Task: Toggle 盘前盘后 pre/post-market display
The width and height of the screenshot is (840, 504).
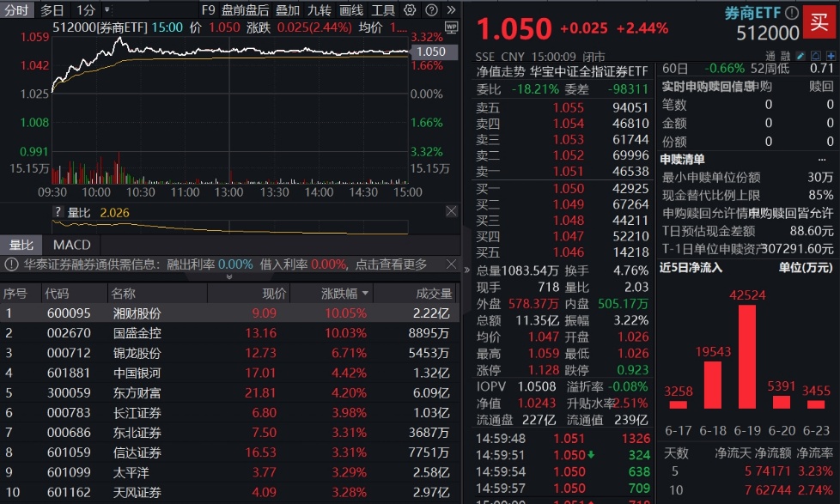Action: 245,10
